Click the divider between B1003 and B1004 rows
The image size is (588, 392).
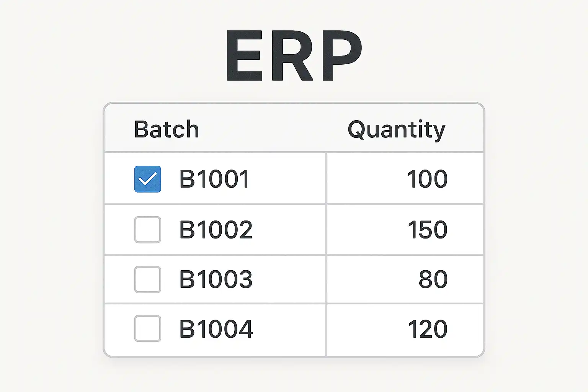pyautogui.click(x=294, y=304)
